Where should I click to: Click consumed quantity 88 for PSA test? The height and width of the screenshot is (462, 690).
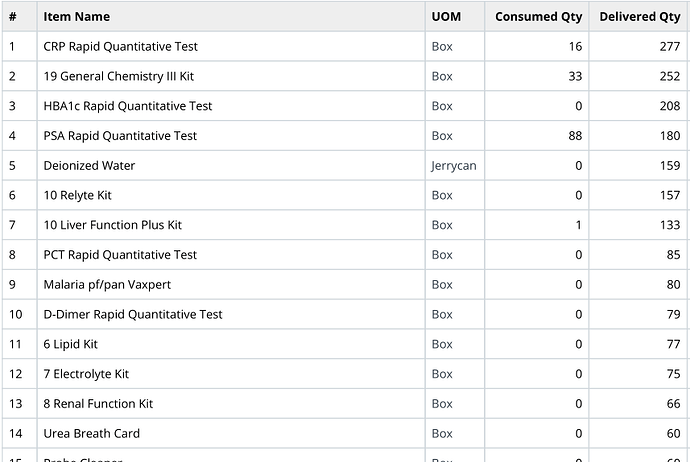[x=575, y=136]
